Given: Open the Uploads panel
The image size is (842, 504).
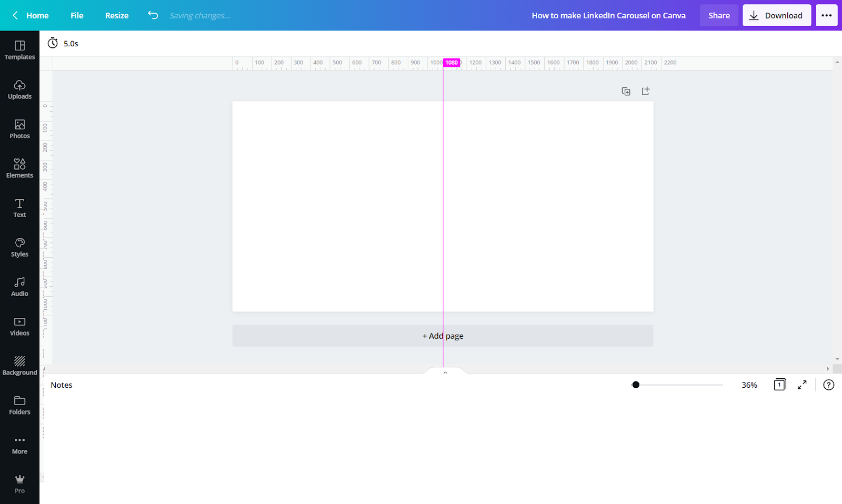Looking at the screenshot, I should click(19, 89).
